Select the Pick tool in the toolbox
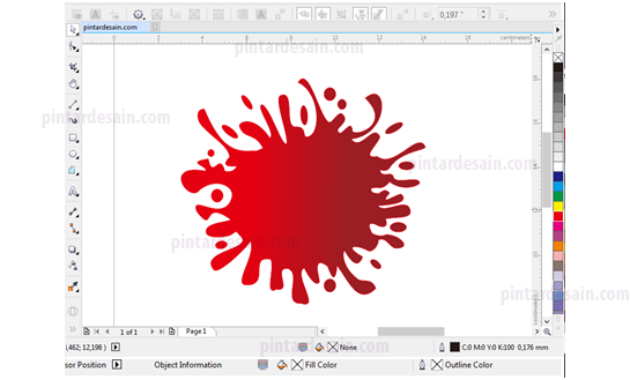The height and width of the screenshot is (380, 630). (x=73, y=30)
